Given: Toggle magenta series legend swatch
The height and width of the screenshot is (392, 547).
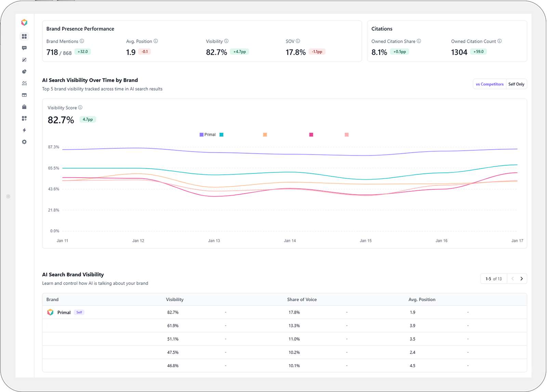Looking at the screenshot, I should click(311, 135).
